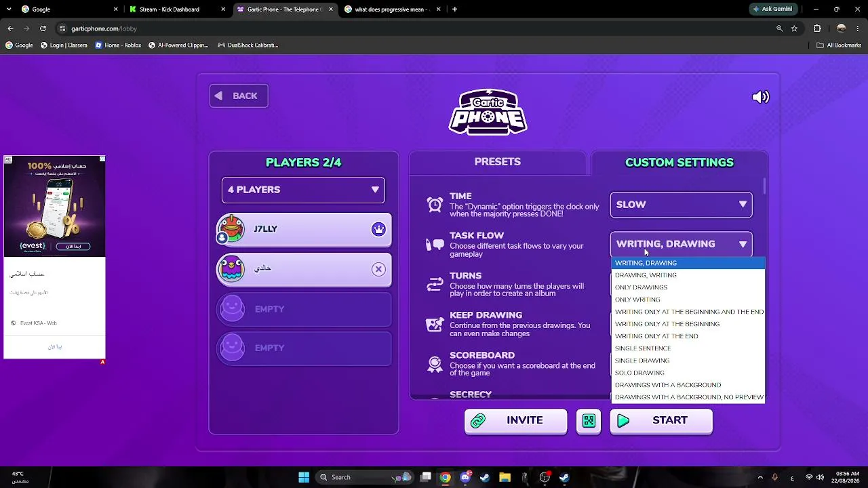Open the Windows Start menu

tap(304, 477)
